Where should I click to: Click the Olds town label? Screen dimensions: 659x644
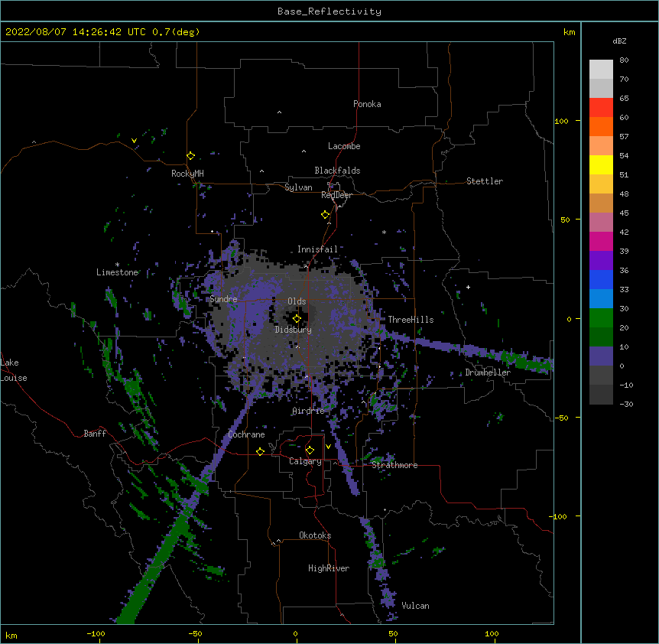pos(297,301)
